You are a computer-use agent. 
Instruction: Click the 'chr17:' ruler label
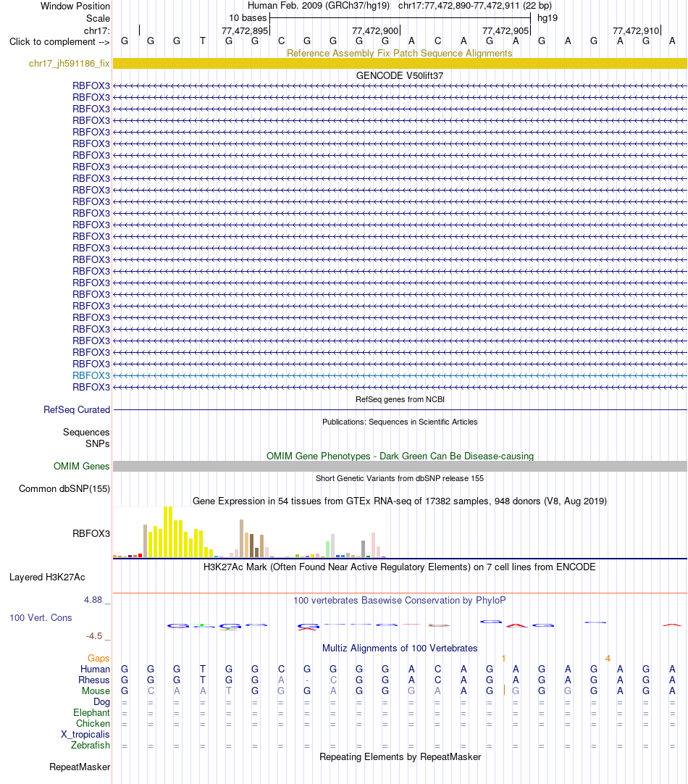pos(97,31)
